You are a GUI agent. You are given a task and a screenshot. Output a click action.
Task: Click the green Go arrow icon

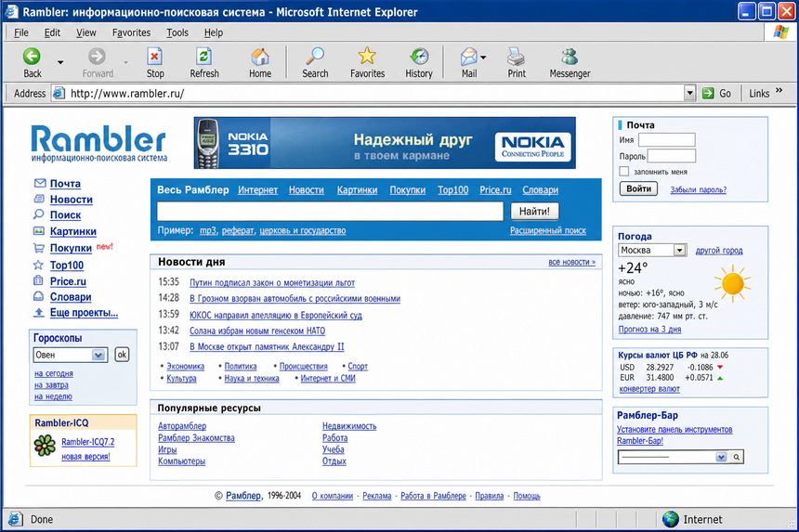[x=708, y=93]
